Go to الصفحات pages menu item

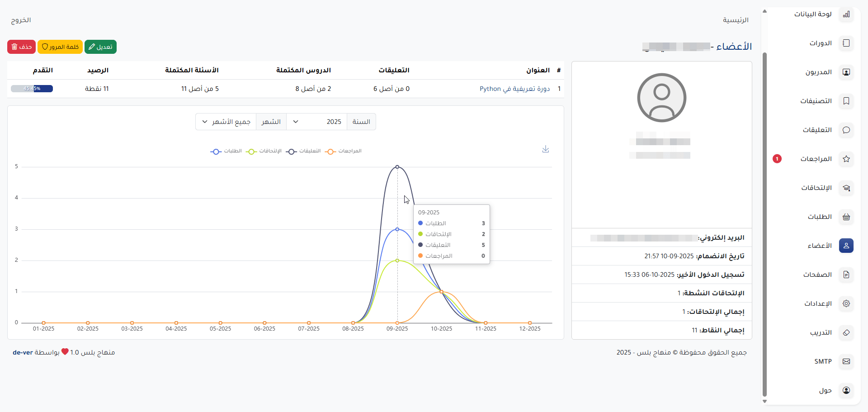coord(817,275)
